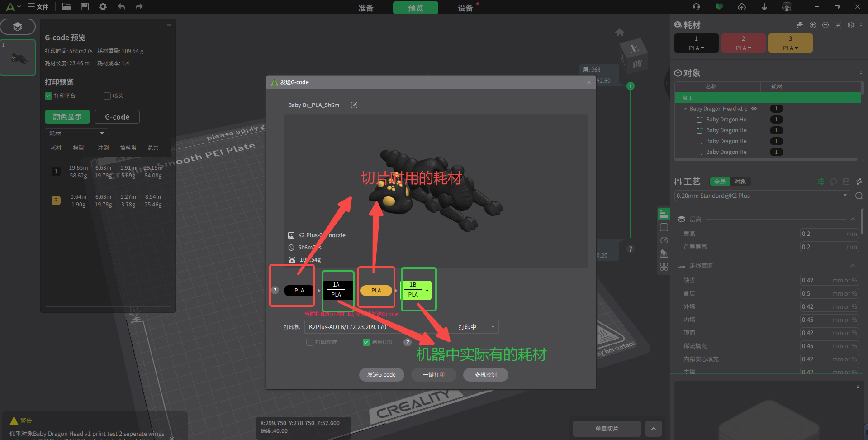
Task: Select the 全局 process scope toggle
Action: [720, 182]
